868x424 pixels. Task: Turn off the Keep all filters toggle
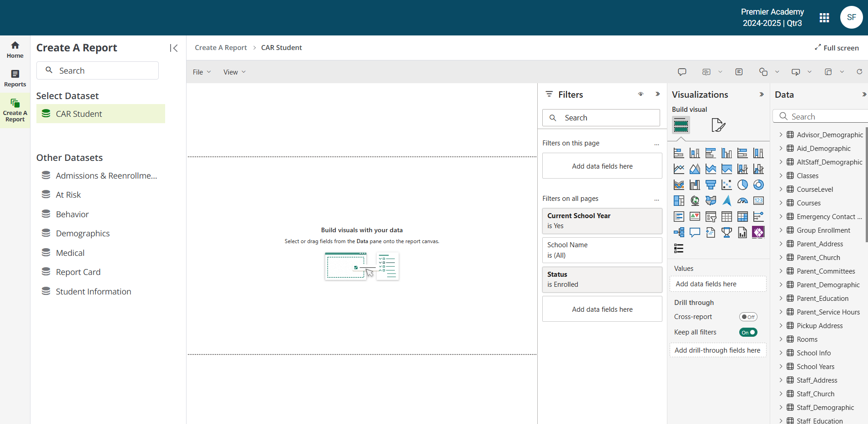pyautogui.click(x=748, y=332)
